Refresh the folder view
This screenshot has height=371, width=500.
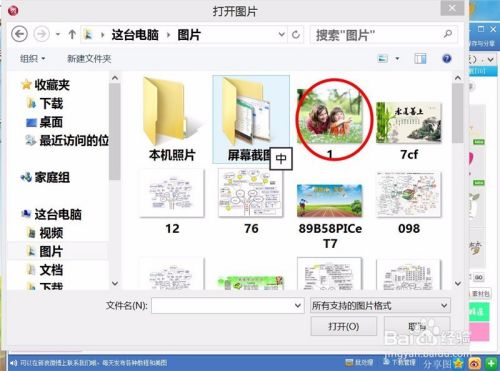296,34
